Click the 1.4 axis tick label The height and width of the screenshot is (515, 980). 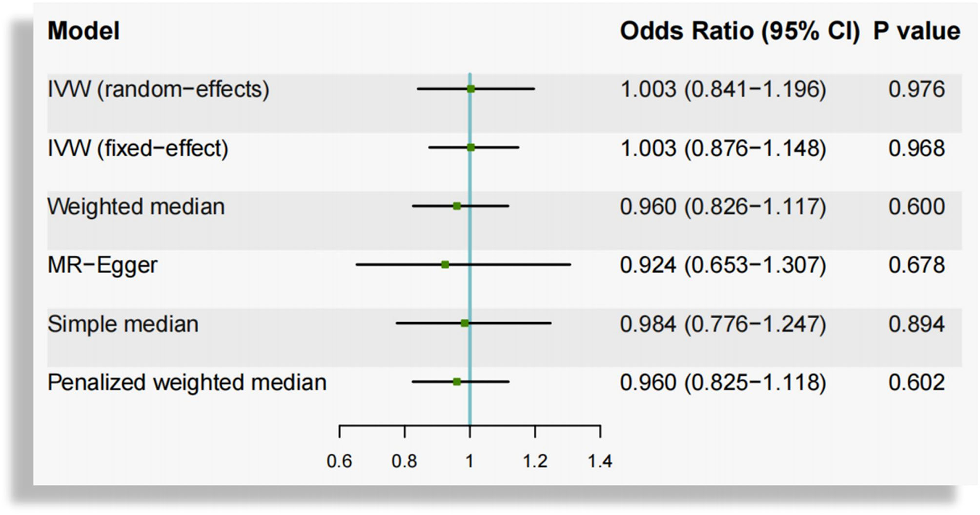(600, 461)
